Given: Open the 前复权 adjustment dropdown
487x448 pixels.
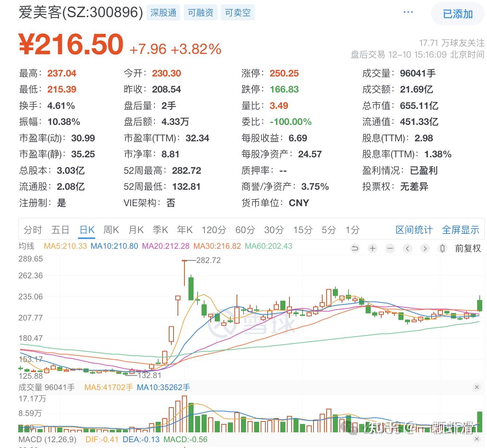Looking at the screenshot, I should 468,248.
